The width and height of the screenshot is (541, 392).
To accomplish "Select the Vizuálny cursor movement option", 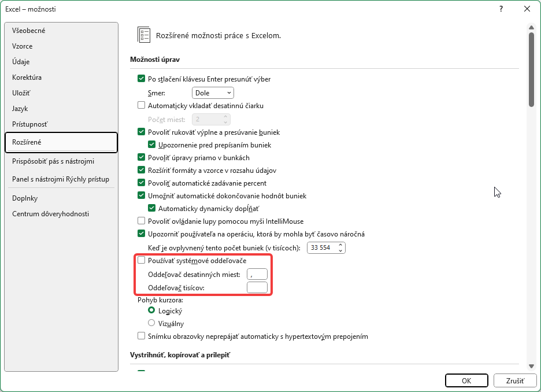I will 151,323.
